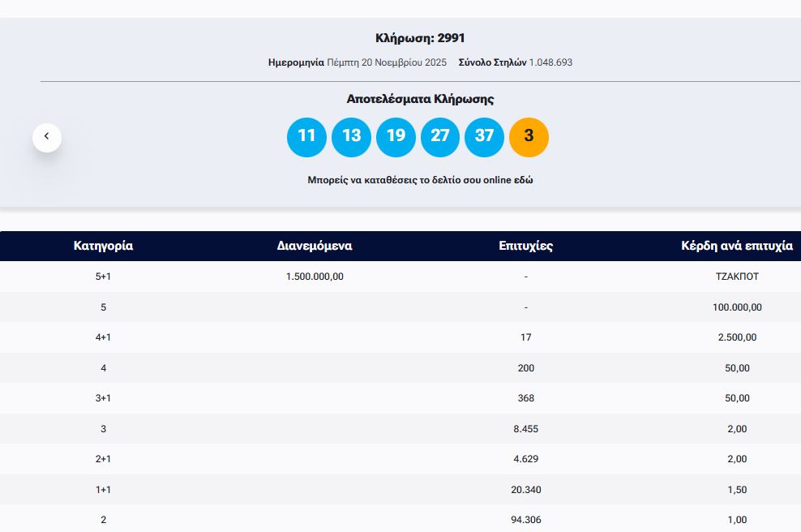Click the winning number 37 ball
The height and width of the screenshot is (532, 801).
(484, 137)
